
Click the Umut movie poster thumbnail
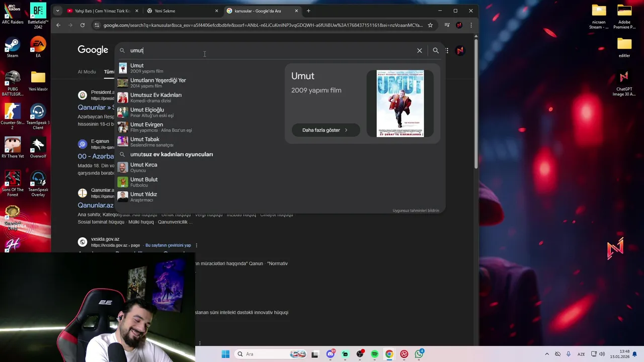[x=400, y=104]
